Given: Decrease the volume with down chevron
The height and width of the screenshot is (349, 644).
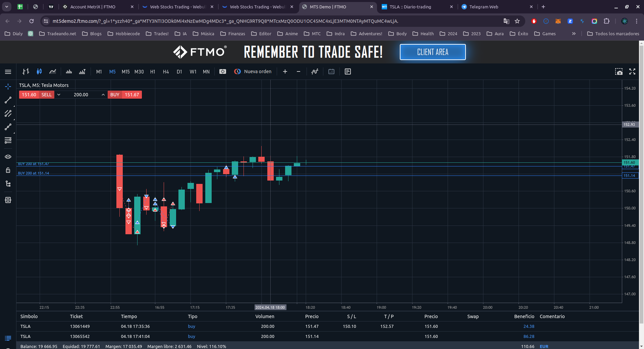Looking at the screenshot, I should [59, 95].
